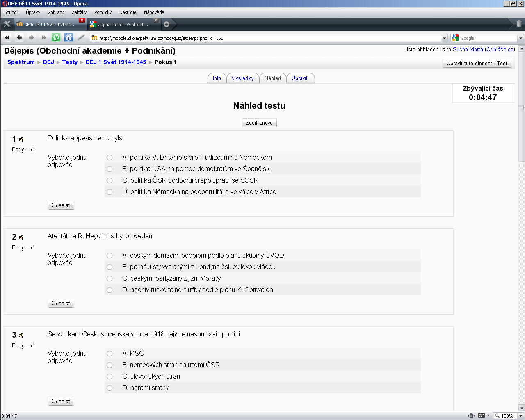Select answer B parašutisty vyslanými z Londýna
Image resolution: width=525 pixels, height=420 pixels.
coord(110,267)
